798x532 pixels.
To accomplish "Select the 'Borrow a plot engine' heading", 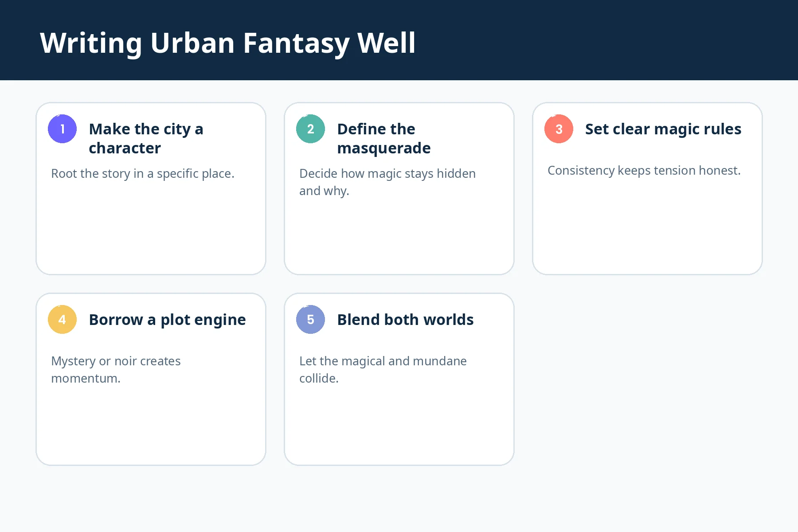I will [x=167, y=320].
